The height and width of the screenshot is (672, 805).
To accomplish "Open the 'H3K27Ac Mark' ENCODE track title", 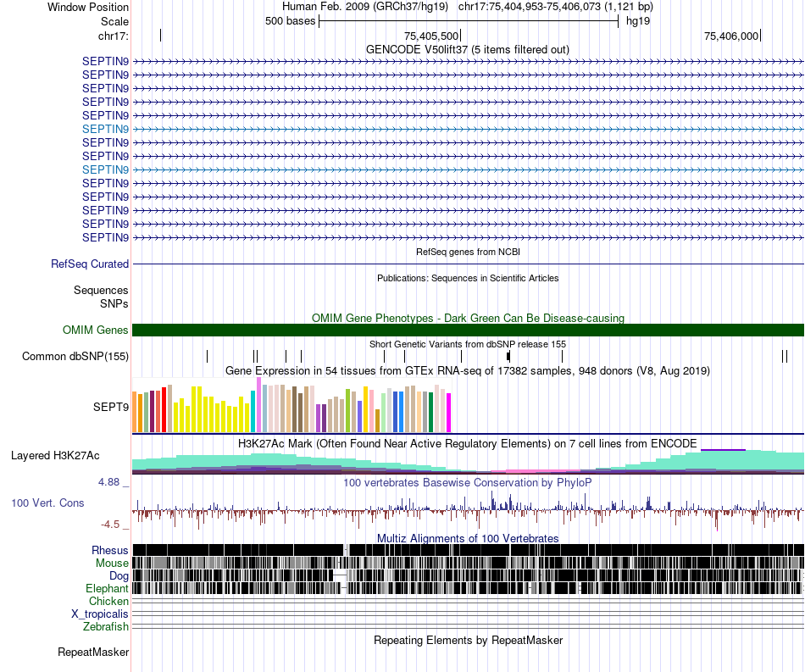I will [x=468, y=443].
